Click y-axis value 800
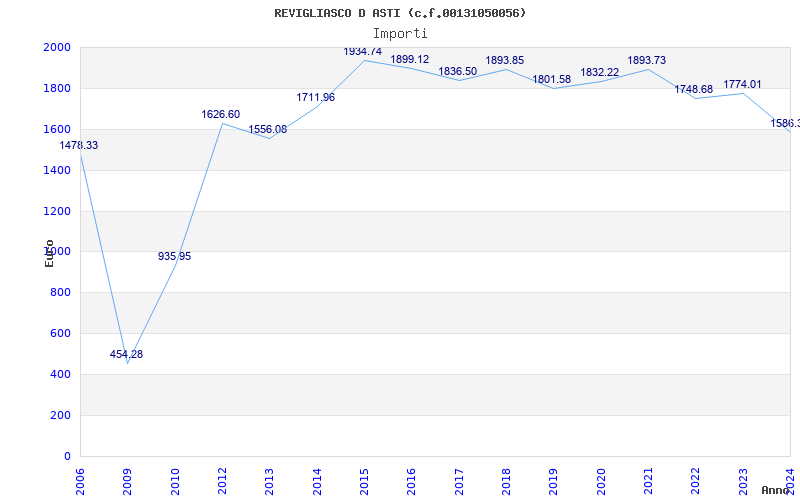The height and width of the screenshot is (500, 800). [60, 292]
